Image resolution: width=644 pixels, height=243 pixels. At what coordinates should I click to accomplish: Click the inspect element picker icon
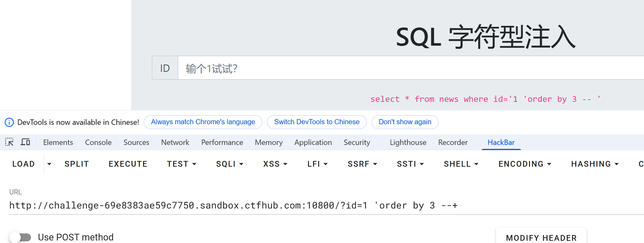(x=9, y=142)
